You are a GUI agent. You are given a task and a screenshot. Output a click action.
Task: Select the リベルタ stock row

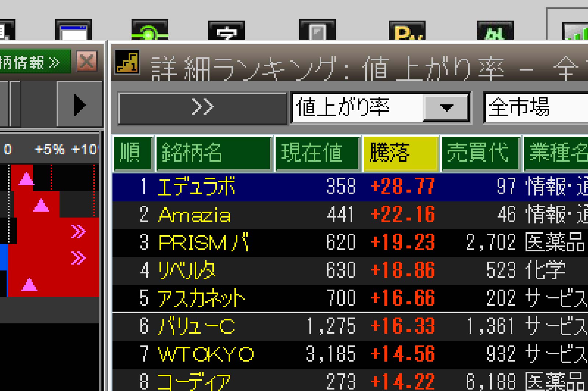click(350, 270)
